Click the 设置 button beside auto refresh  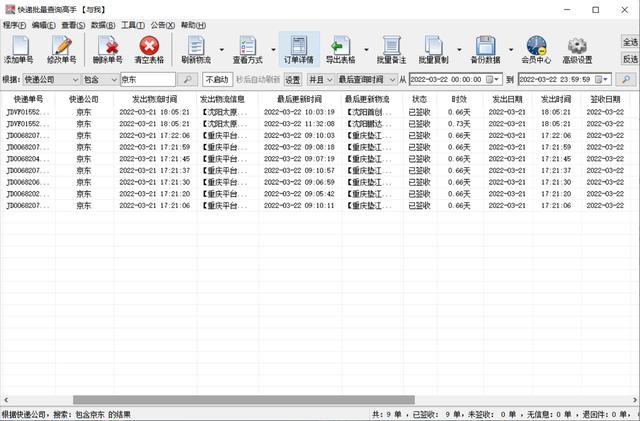tap(293, 79)
